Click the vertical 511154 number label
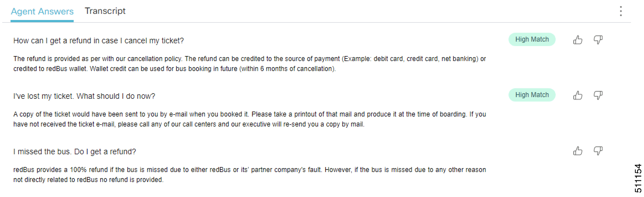This screenshot has width=644, height=197. coord(638,178)
